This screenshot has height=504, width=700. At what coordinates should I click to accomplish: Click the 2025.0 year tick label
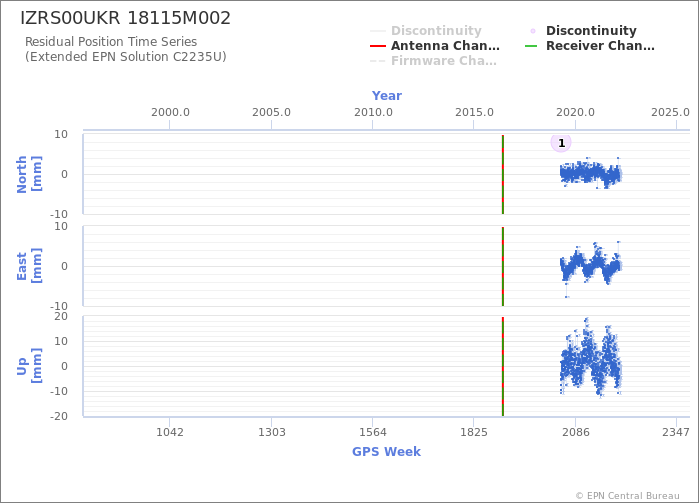670,112
